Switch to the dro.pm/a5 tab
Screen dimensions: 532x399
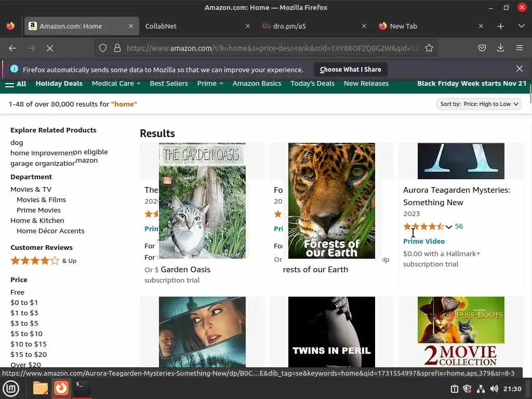(314, 26)
